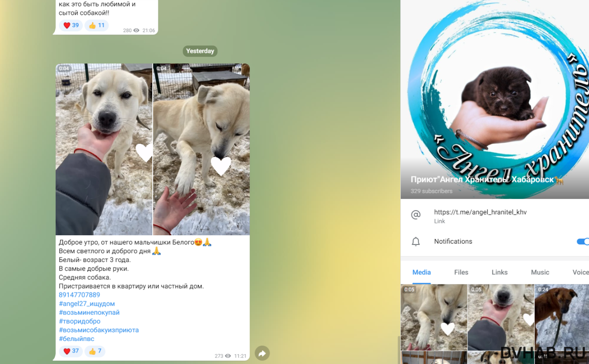The width and height of the screenshot is (589, 364).
Task: Toggle the Notifications switch
Action: [x=583, y=241]
